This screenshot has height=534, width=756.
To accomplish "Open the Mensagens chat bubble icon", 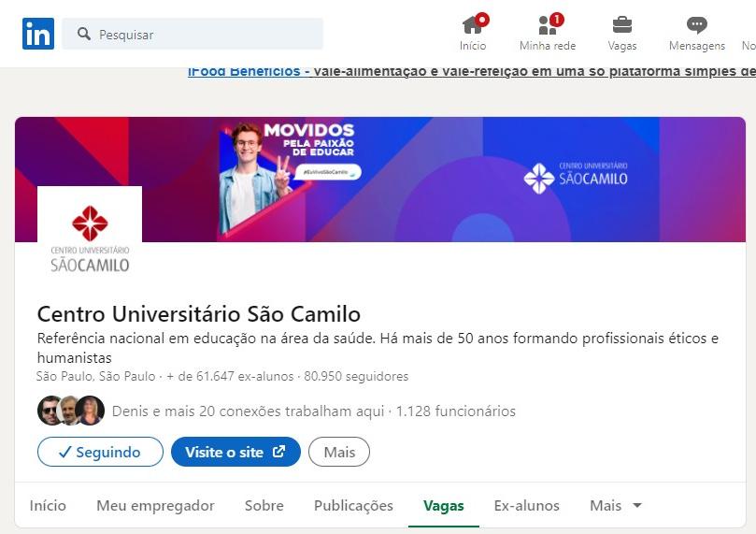I will (x=697, y=25).
